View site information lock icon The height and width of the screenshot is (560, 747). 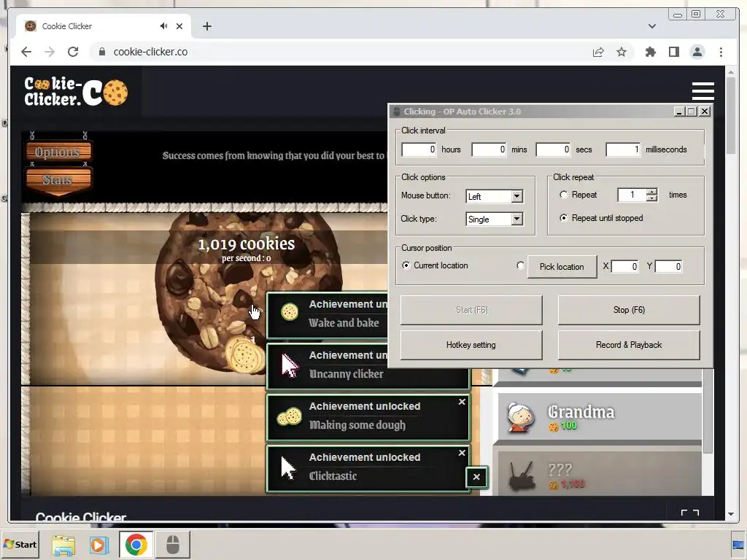tap(101, 52)
